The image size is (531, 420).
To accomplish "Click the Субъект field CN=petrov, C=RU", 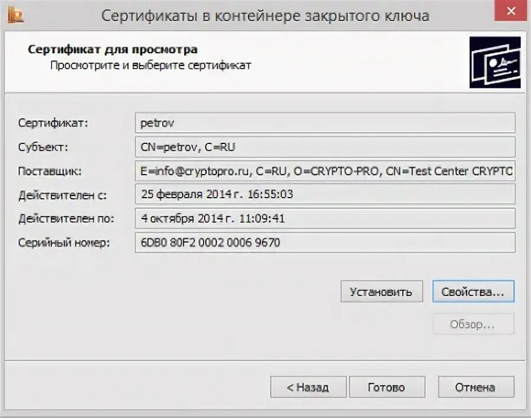I will click(x=325, y=147).
